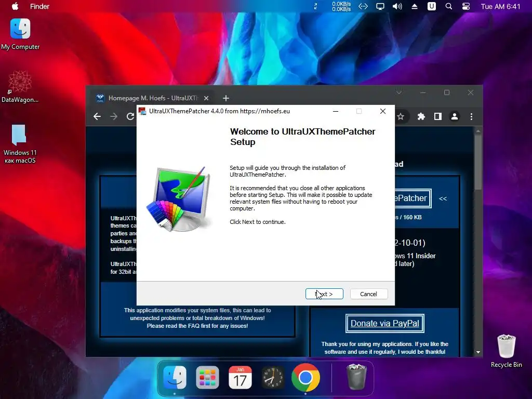Open the Calendar dock icon showing 17
The height and width of the screenshot is (399, 532).
point(240,378)
